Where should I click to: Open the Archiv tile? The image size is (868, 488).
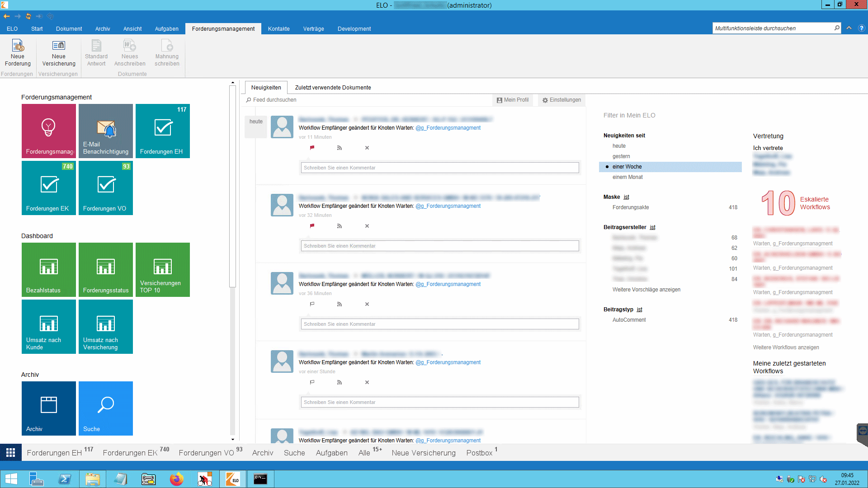(49, 408)
